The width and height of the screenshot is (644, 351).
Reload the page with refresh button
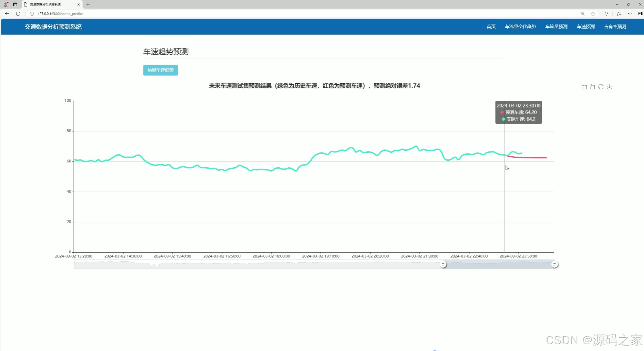click(x=18, y=14)
